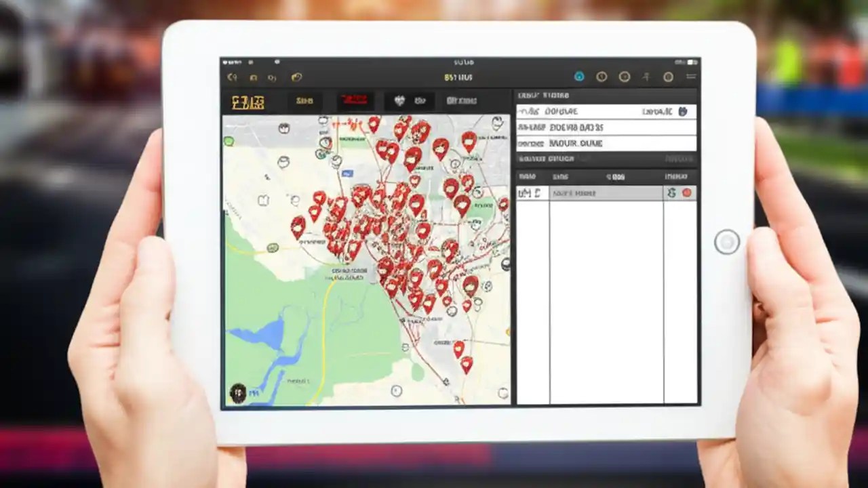Viewport: 868px width, 488px height.
Task: Open the rightmost gold dropdown circle in toolbar
Action: pyautogui.click(x=668, y=77)
